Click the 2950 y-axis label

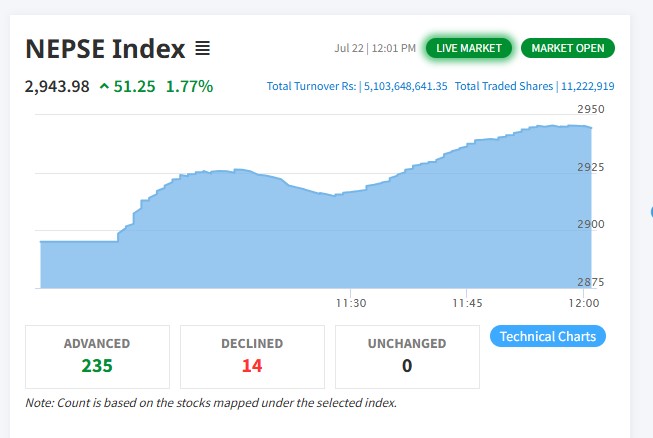[591, 108]
